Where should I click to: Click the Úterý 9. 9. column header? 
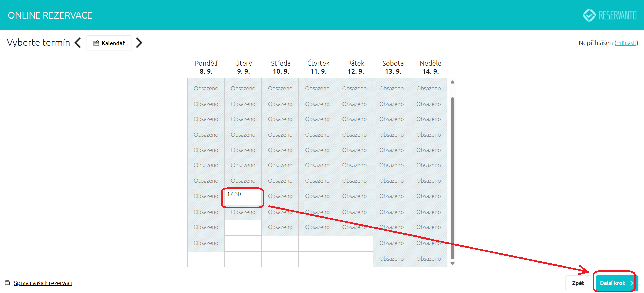click(x=243, y=67)
